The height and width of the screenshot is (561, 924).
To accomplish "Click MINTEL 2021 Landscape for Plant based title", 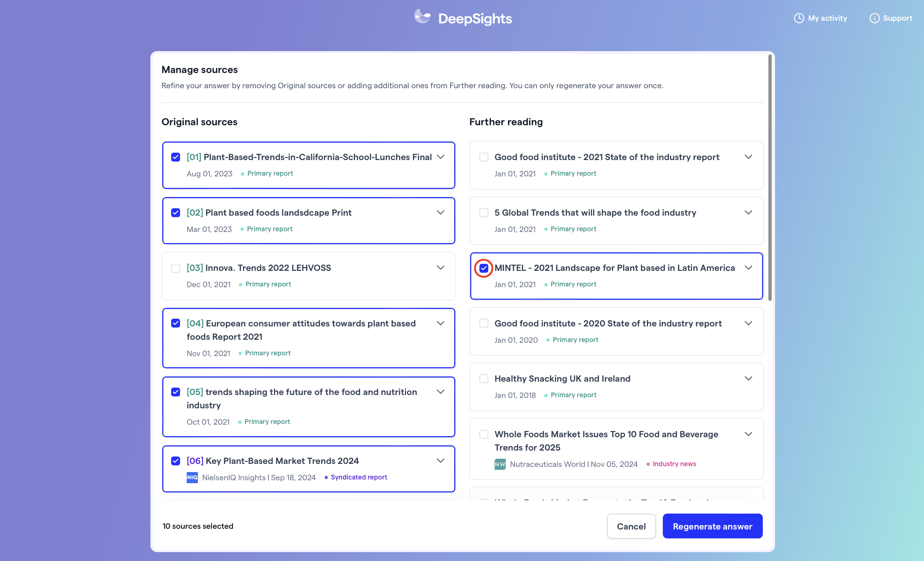I will tap(615, 268).
